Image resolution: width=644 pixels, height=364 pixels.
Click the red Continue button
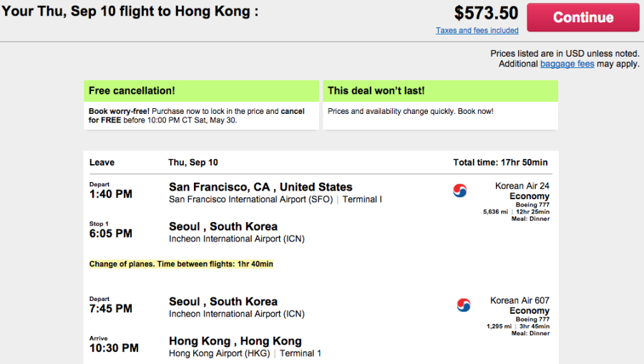click(583, 17)
